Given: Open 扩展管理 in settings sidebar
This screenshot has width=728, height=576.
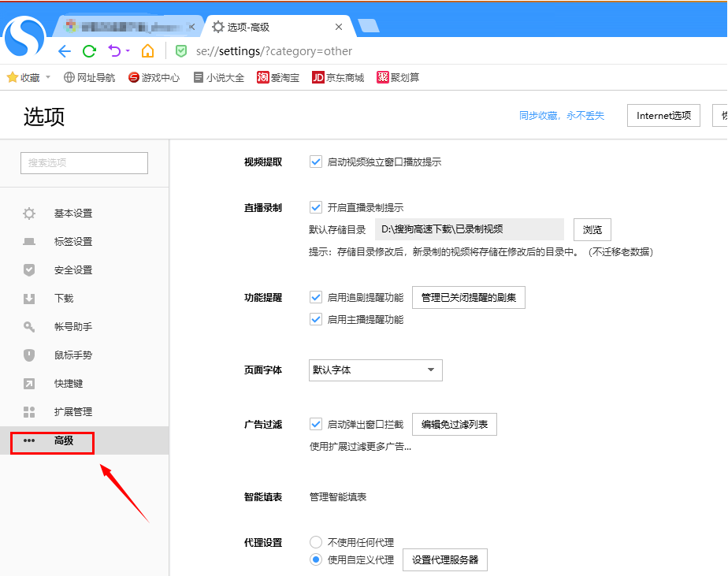Looking at the screenshot, I should coord(72,412).
